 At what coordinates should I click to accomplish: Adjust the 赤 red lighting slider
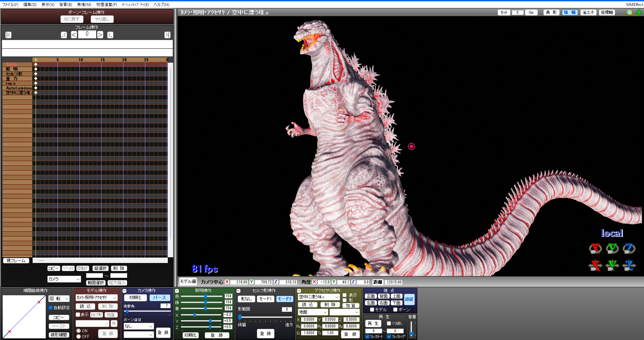click(x=205, y=296)
